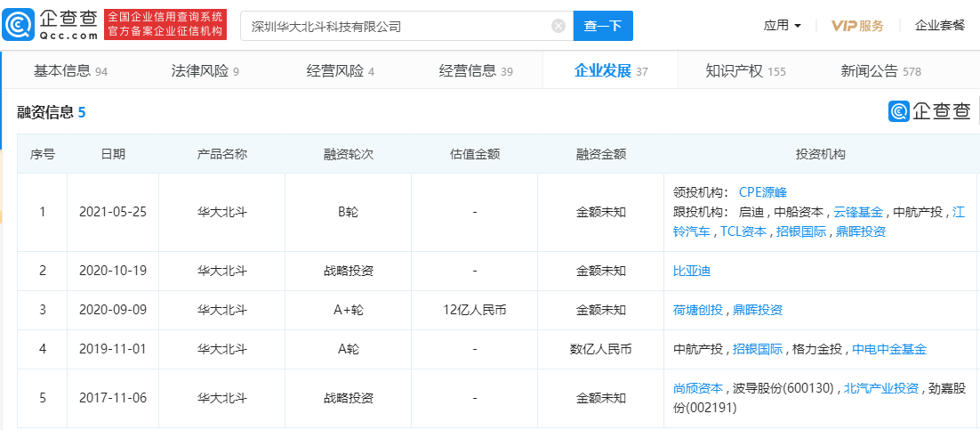
Task: Select the 2020-09-09 date cell
Action: coord(113,310)
